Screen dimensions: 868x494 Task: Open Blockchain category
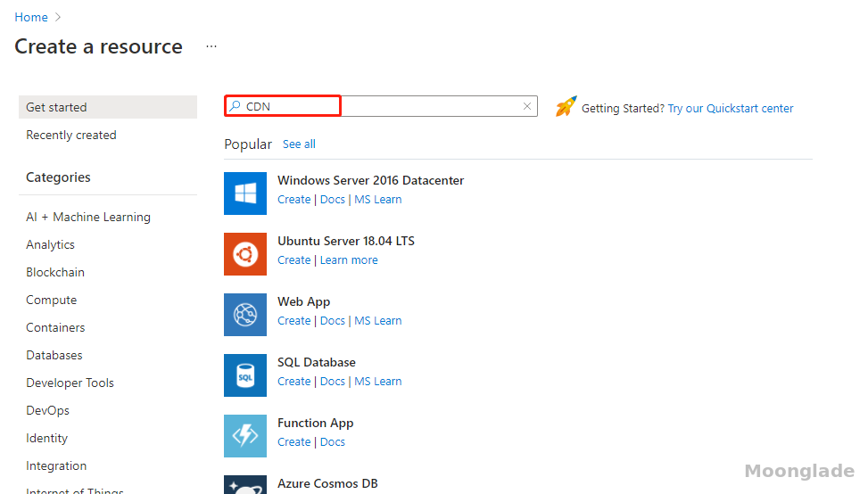54,272
